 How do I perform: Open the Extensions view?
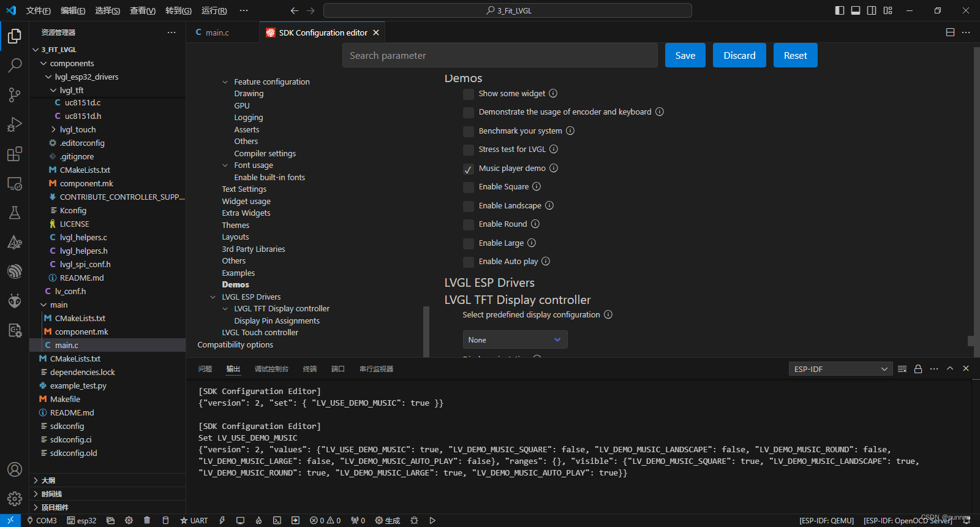pyautogui.click(x=15, y=154)
